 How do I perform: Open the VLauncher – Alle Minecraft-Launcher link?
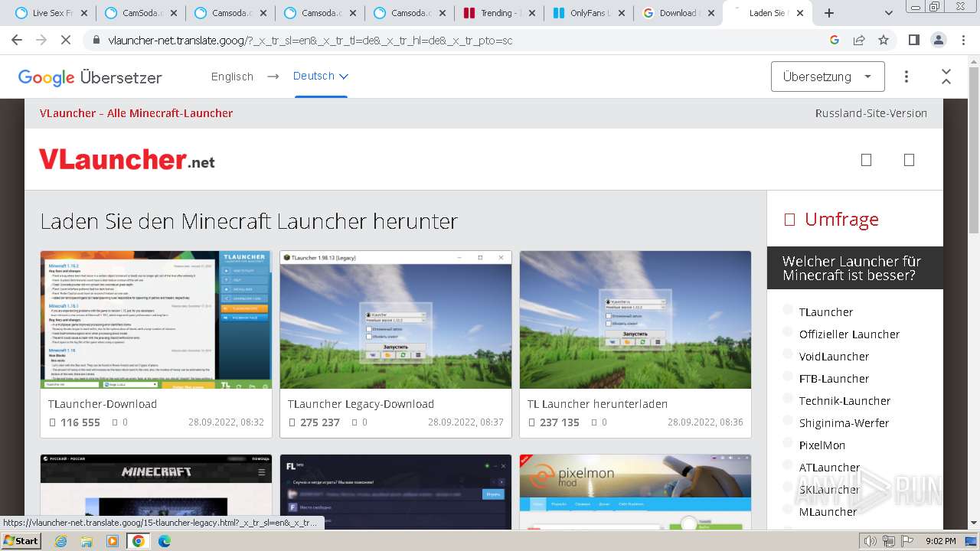(x=136, y=113)
